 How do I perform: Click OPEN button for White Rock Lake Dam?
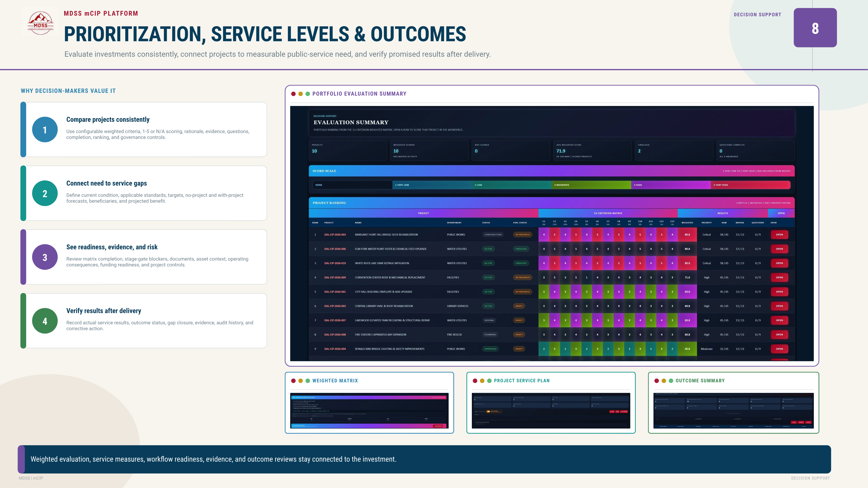coord(779,263)
